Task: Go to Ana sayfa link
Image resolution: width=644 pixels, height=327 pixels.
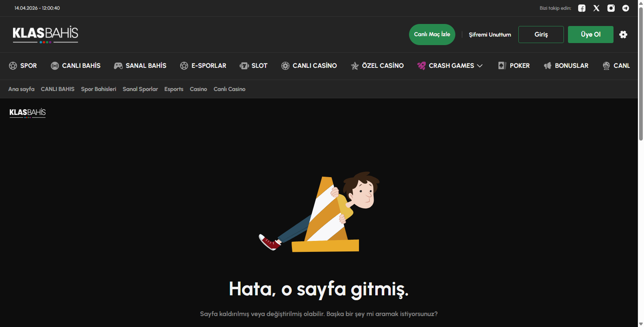Action: (x=22, y=89)
